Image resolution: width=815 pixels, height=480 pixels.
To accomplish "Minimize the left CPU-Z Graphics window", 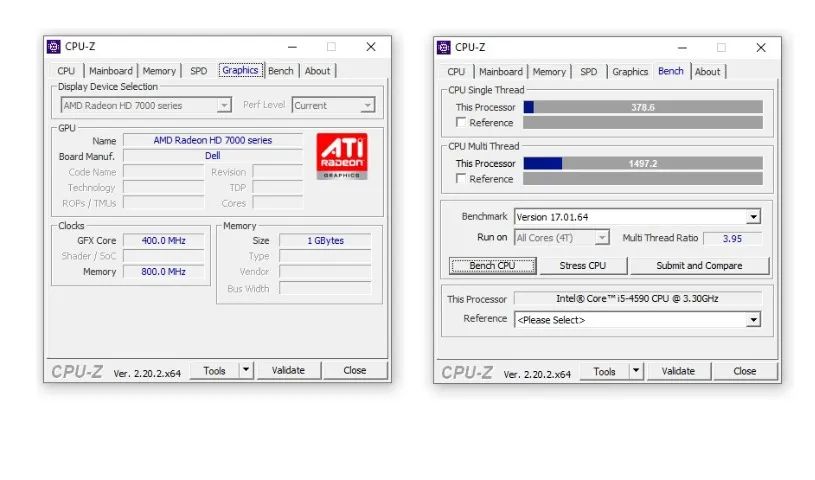I will click(x=293, y=47).
